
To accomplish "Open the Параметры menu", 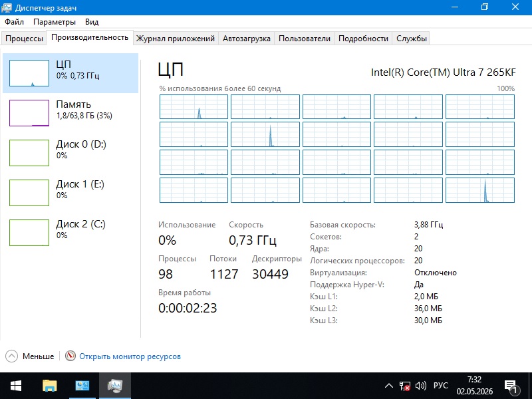I will click(x=55, y=22).
